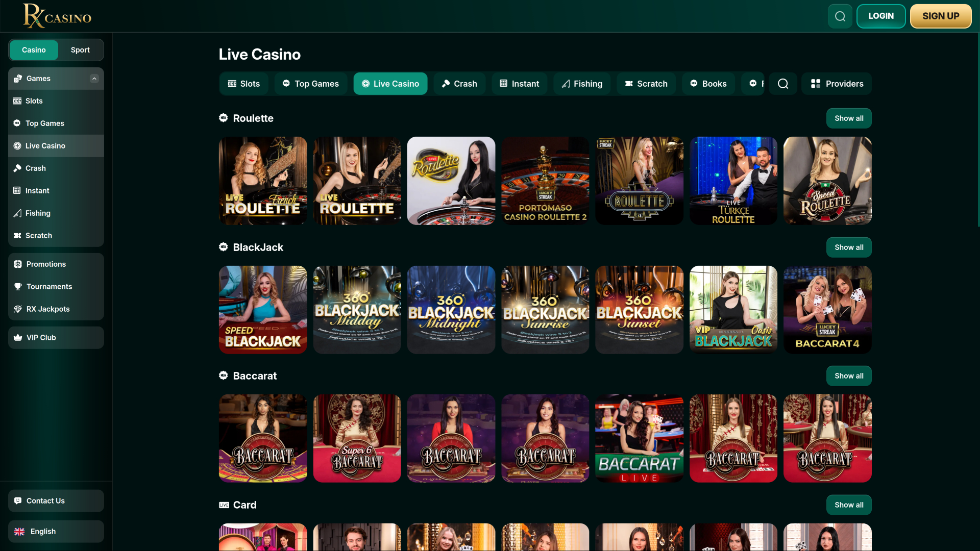Show all Roulette games
The image size is (980, 551).
[848, 118]
